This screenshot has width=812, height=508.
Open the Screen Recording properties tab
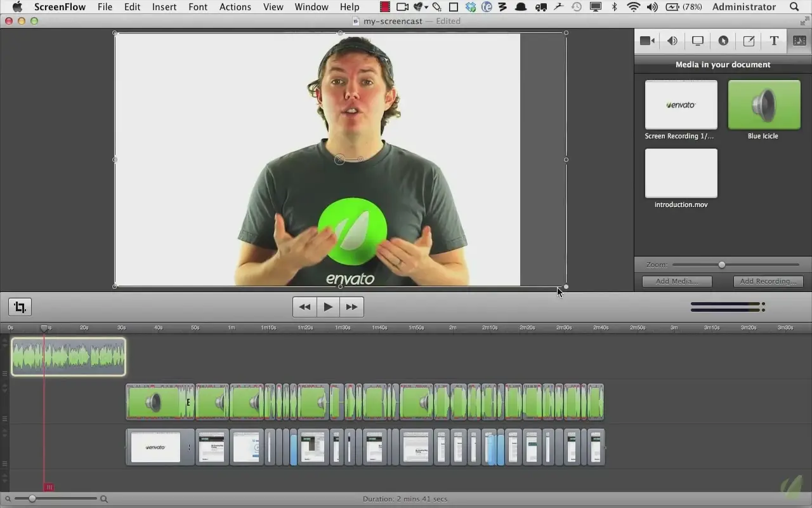[x=698, y=41]
